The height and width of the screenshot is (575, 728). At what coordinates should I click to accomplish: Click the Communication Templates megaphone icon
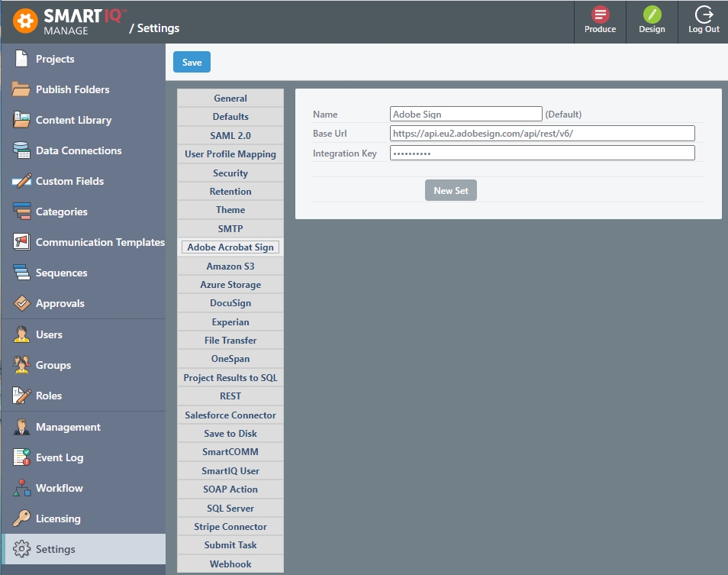tap(21, 241)
